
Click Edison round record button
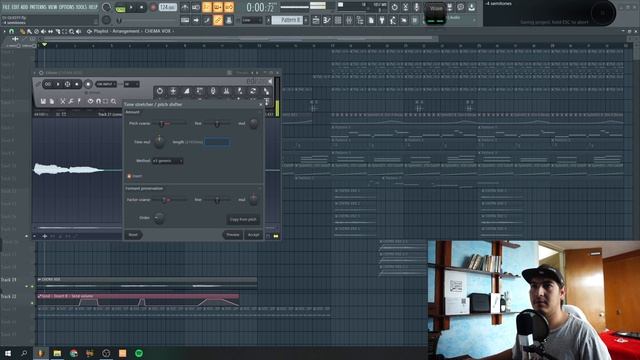88,84
